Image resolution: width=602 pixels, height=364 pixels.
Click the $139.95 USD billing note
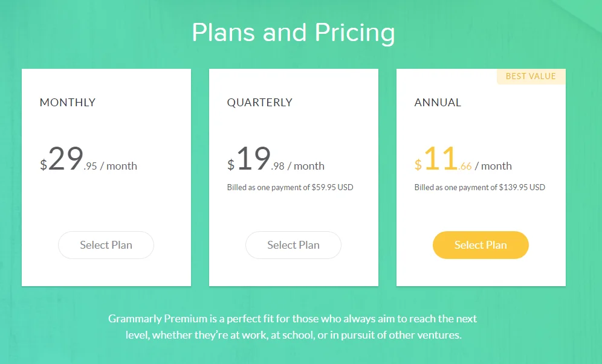point(479,187)
